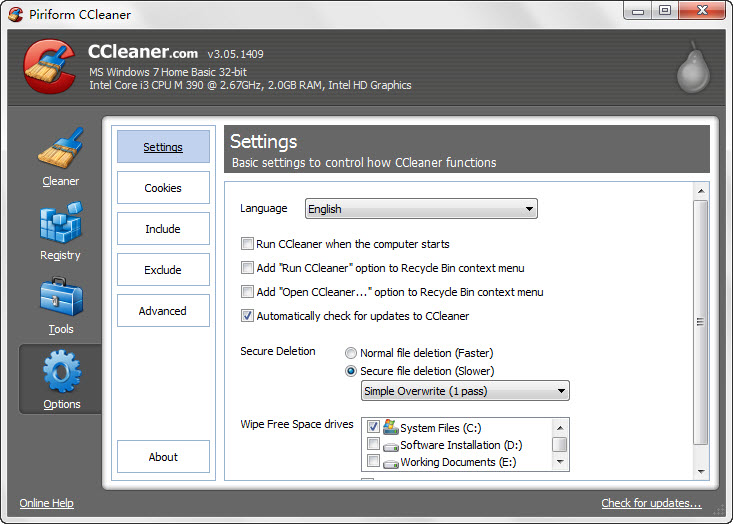Click the drive list scrollbar thumb

pyautogui.click(x=560, y=444)
